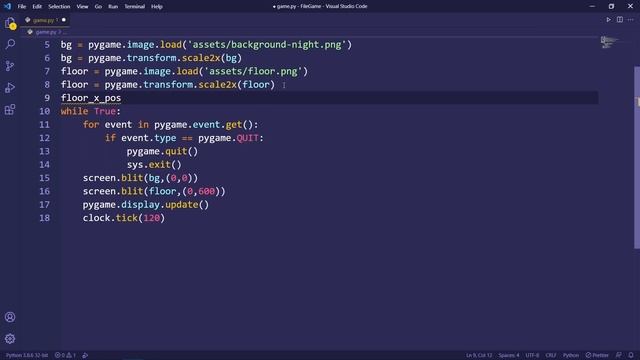Click line number 18 in gutter
The height and width of the screenshot is (360, 640).
[44, 218]
